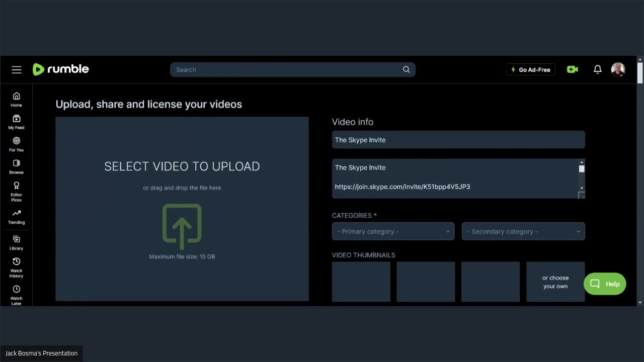This screenshot has height=362, width=644.
Task: Click the 'CATEGORIES *' label
Action: coord(354,215)
